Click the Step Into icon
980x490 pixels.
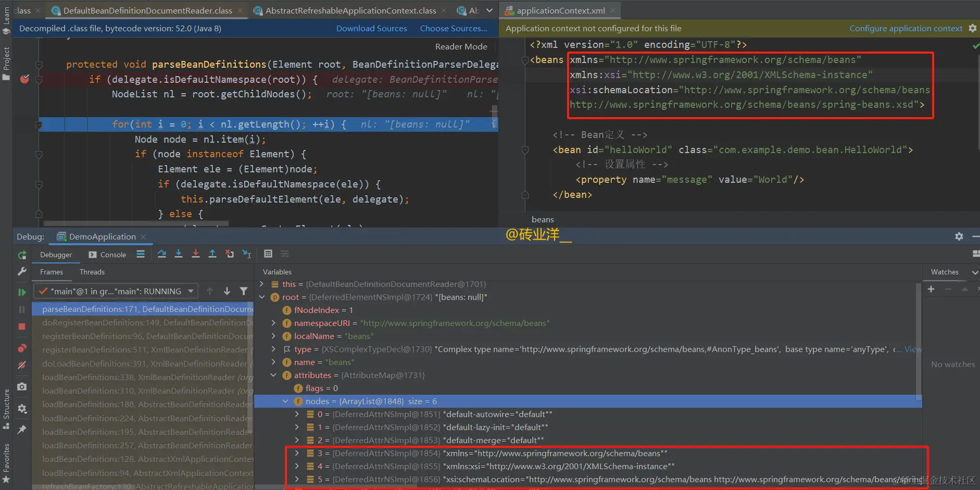pyautogui.click(x=179, y=254)
